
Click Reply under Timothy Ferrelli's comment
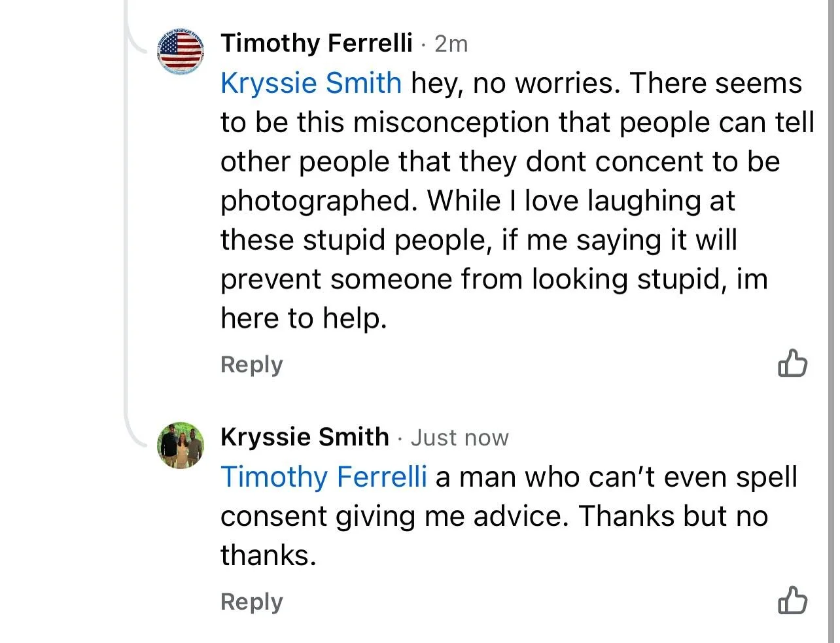coord(252,364)
